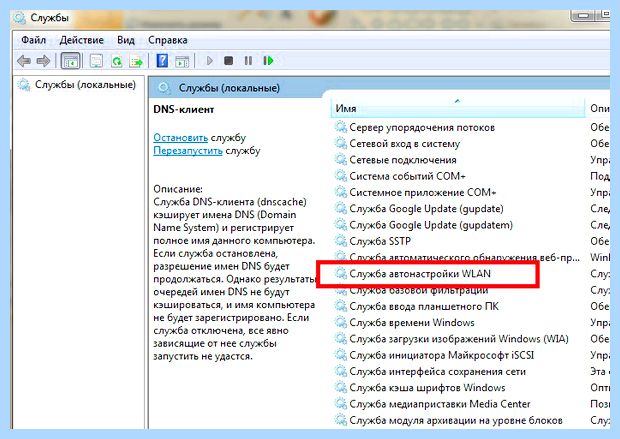620x439 pixels.
Task: Open the Вид menu
Action: 126,40
